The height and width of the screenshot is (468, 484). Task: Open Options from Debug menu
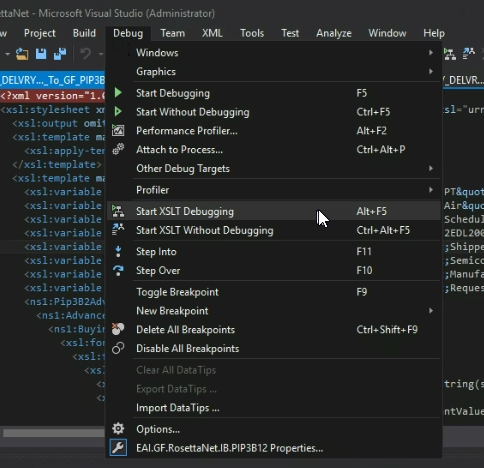pos(274,429)
